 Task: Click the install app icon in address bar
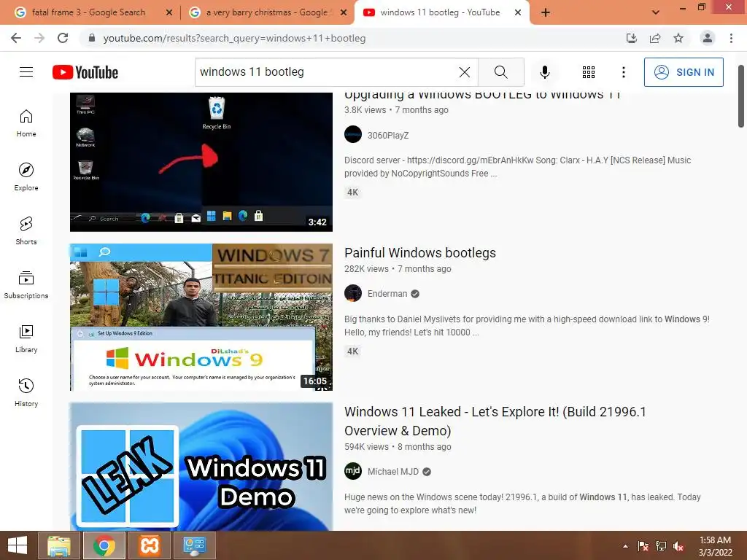pos(632,38)
